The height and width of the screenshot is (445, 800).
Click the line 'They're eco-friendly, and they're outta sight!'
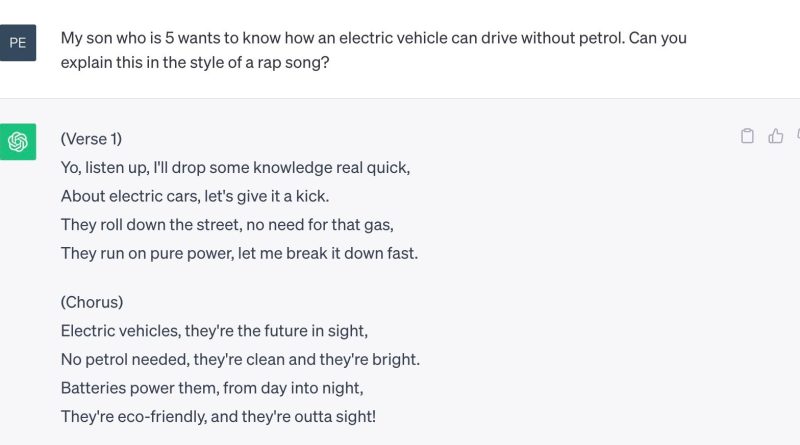click(218, 416)
